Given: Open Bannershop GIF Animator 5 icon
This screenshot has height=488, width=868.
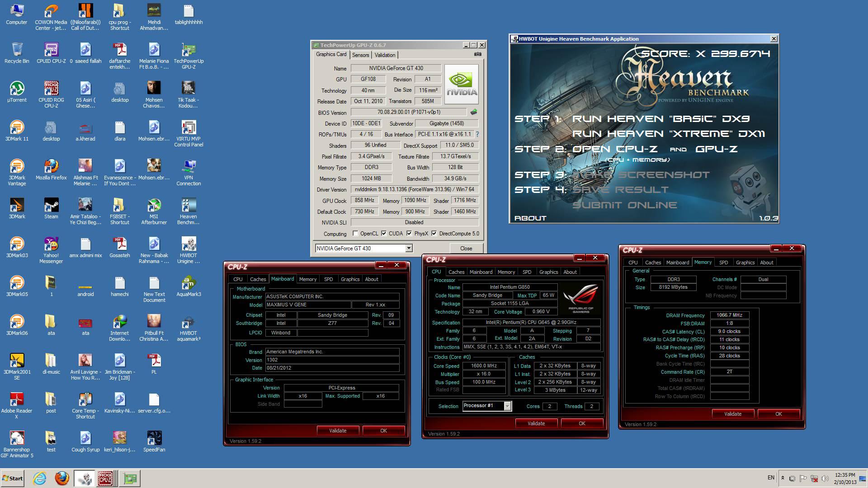Looking at the screenshot, I should point(17,444).
